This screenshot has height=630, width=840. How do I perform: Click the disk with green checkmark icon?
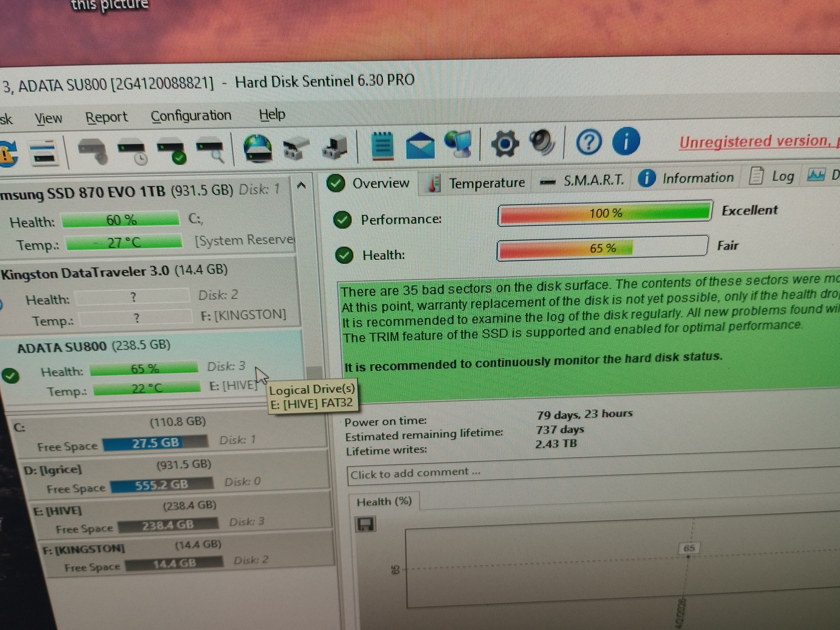point(172,152)
